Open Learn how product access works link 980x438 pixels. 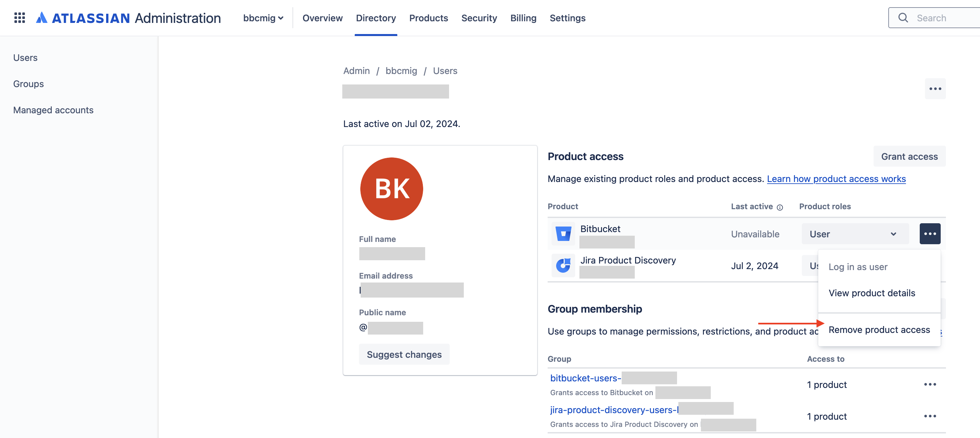coord(836,179)
